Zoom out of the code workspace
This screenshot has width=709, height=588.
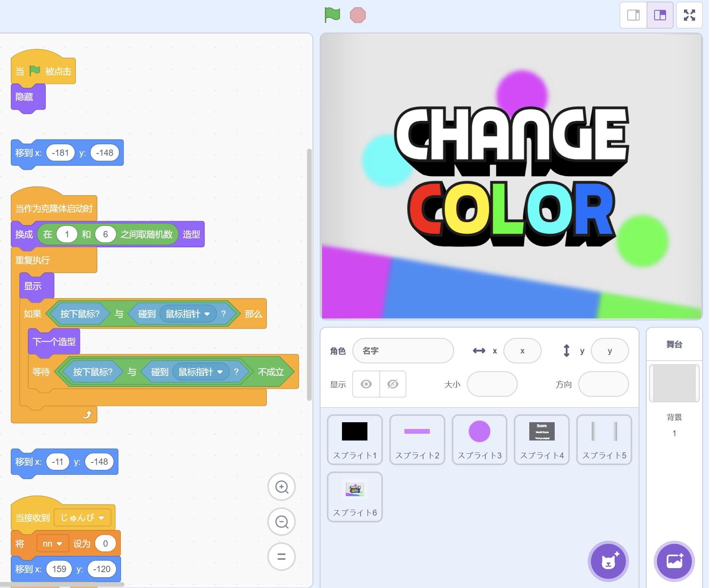[282, 522]
